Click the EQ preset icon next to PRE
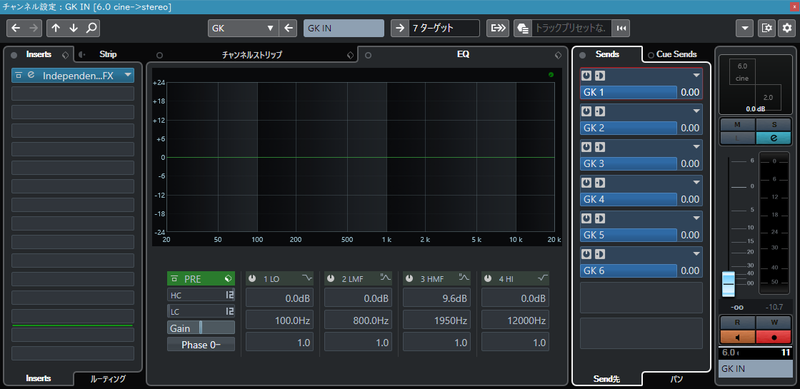The image size is (800, 389). click(228, 279)
